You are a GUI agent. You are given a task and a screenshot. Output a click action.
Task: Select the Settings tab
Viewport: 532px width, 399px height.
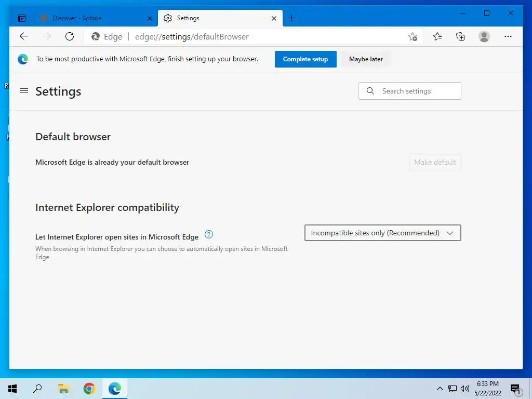(220, 18)
